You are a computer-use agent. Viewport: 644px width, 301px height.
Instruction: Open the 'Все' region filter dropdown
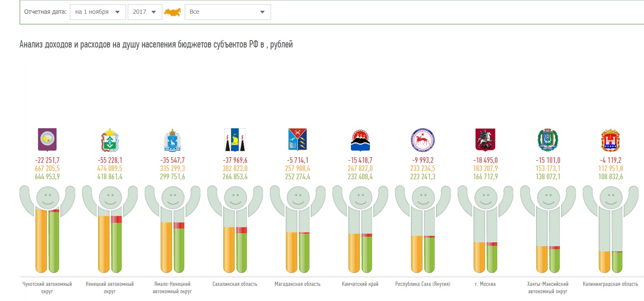227,12
